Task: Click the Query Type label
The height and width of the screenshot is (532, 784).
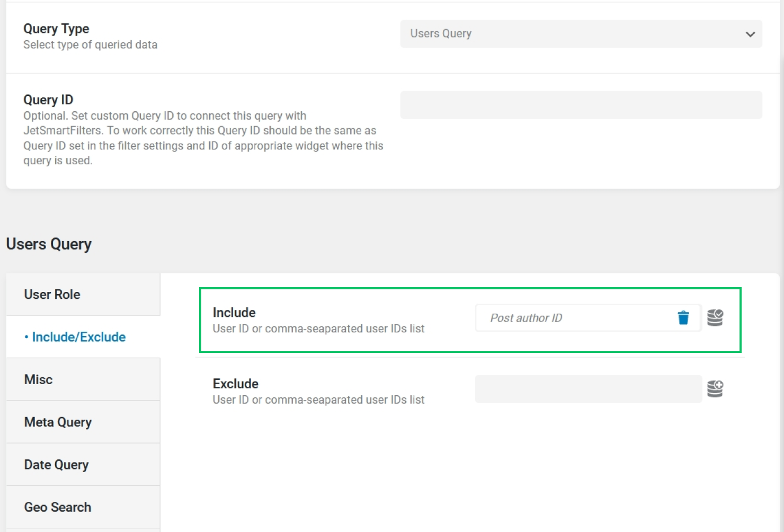Action: coord(56,29)
